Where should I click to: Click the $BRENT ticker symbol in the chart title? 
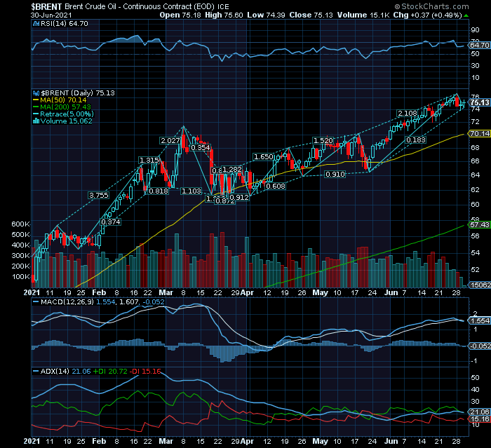point(46,6)
